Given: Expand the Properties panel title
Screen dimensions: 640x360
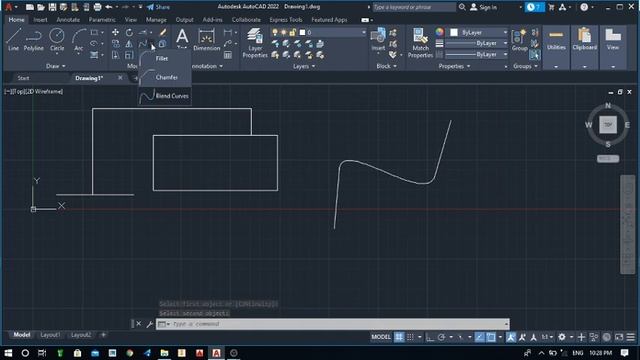Looking at the screenshot, I should pos(454,66).
